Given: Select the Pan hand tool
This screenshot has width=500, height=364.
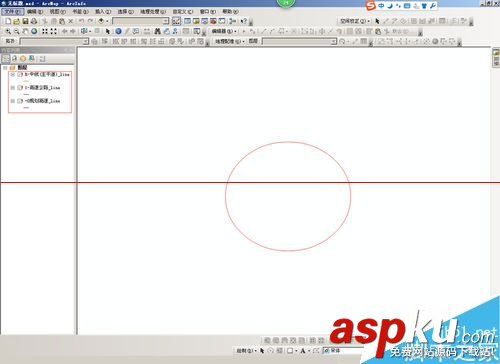Looking at the screenshot, I should click(x=25, y=31).
